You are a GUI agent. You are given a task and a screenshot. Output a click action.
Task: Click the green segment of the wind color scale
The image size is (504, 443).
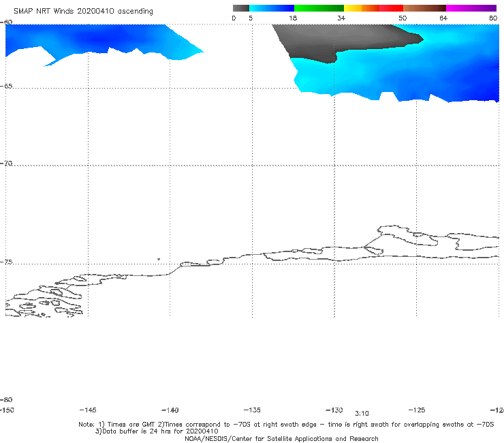pos(319,8)
